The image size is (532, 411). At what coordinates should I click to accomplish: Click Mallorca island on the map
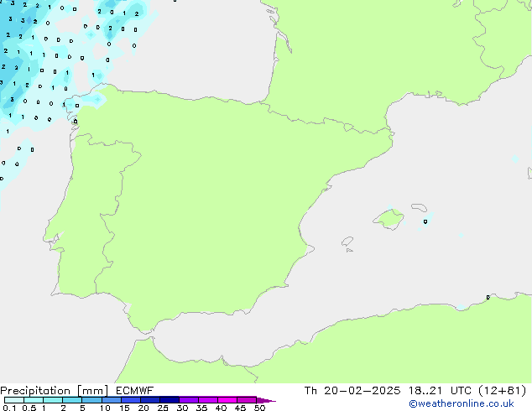[x=389, y=219]
